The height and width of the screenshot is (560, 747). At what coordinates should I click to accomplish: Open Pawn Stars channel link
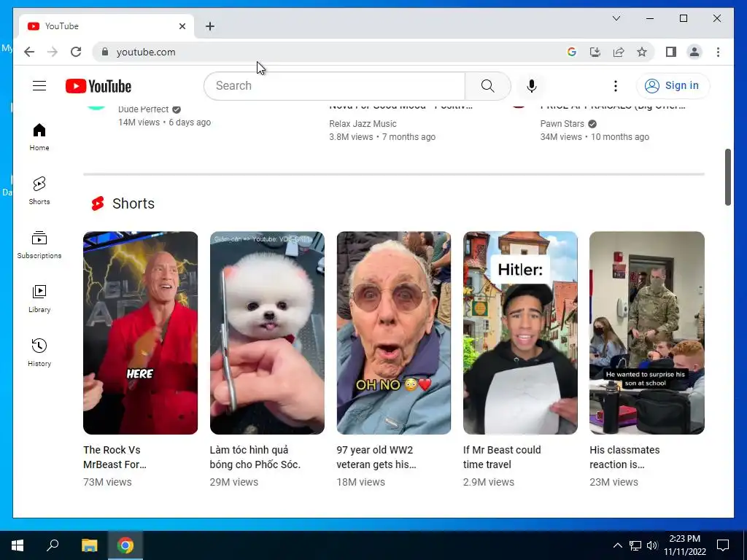(562, 124)
